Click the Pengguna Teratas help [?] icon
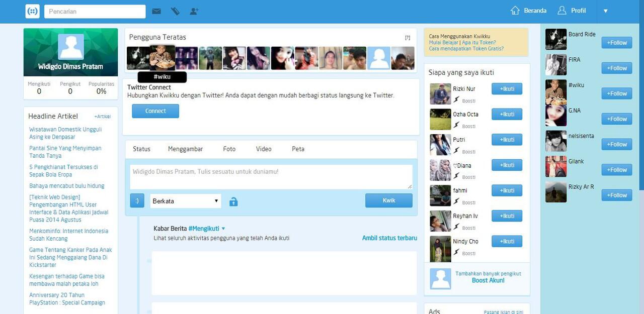Viewport: 644px width, 314px height. pyautogui.click(x=408, y=38)
